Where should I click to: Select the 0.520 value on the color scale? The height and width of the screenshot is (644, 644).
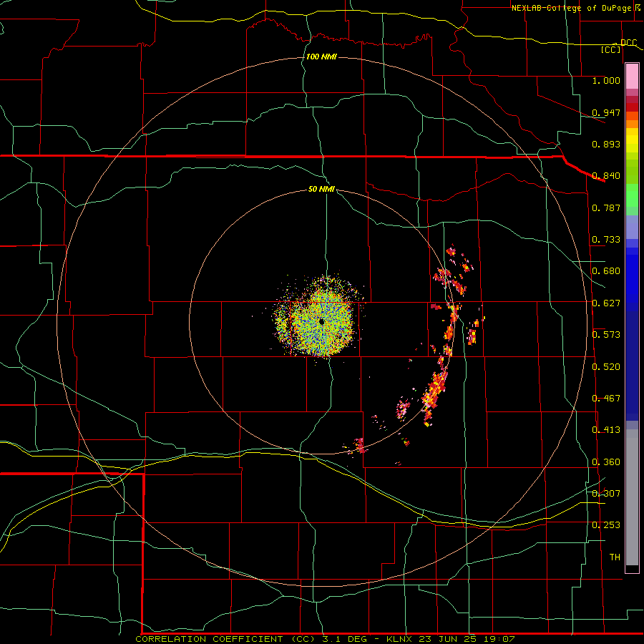click(x=606, y=367)
